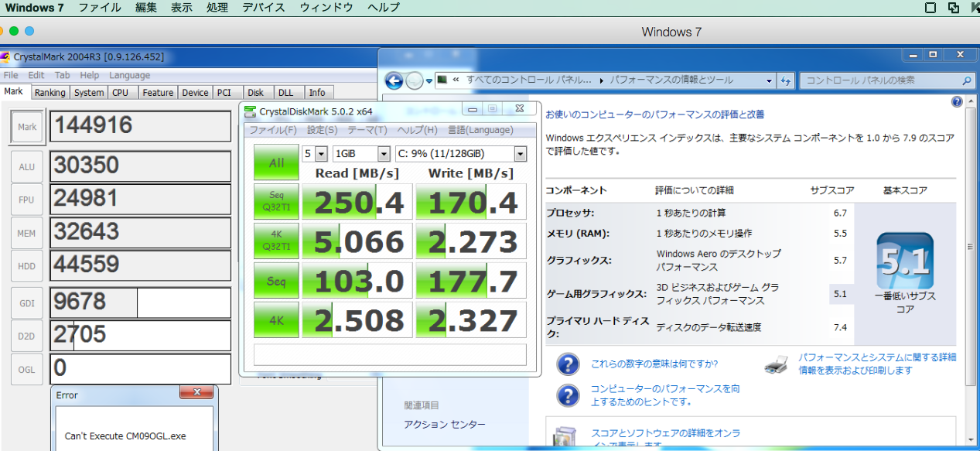This screenshot has height=451, width=980.
Task: Run the ALU benchmark in CrystalMark
Action: (x=27, y=166)
